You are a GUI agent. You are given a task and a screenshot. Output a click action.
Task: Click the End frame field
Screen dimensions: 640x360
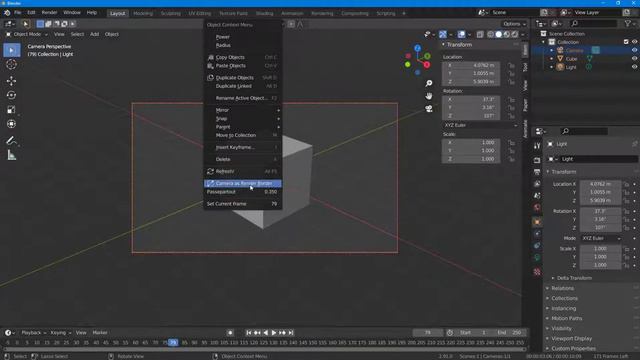pos(510,333)
